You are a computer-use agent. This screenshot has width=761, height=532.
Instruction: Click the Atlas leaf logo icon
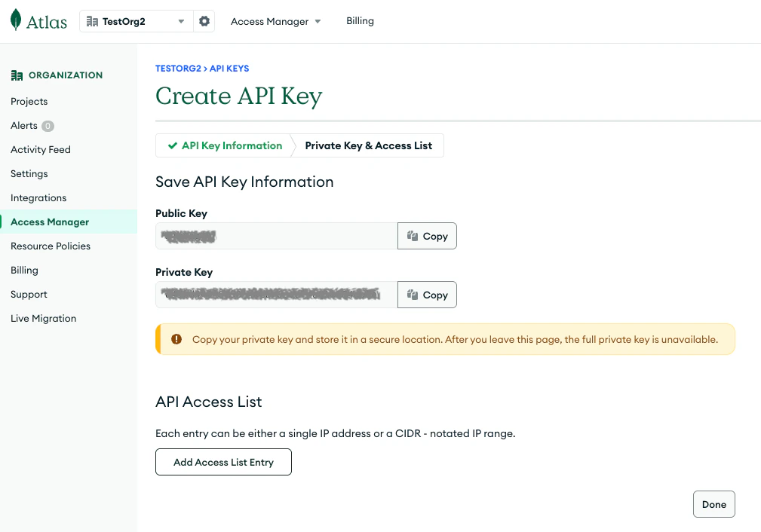pyautogui.click(x=16, y=21)
